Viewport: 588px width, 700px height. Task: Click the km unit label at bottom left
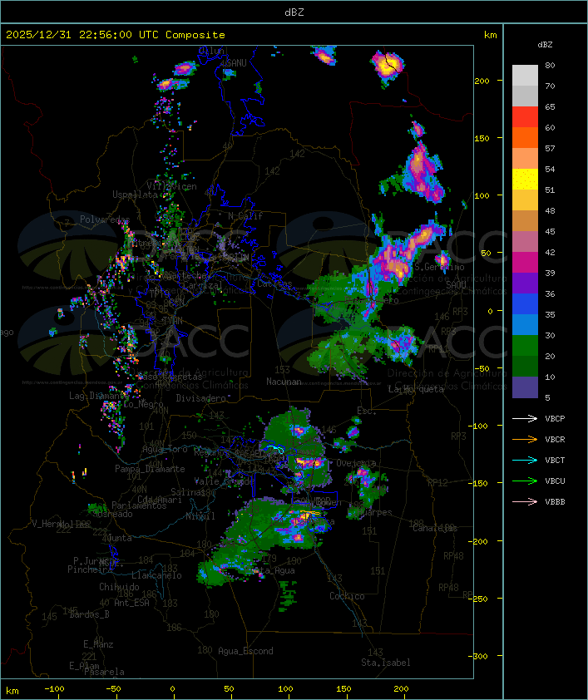coord(12,691)
